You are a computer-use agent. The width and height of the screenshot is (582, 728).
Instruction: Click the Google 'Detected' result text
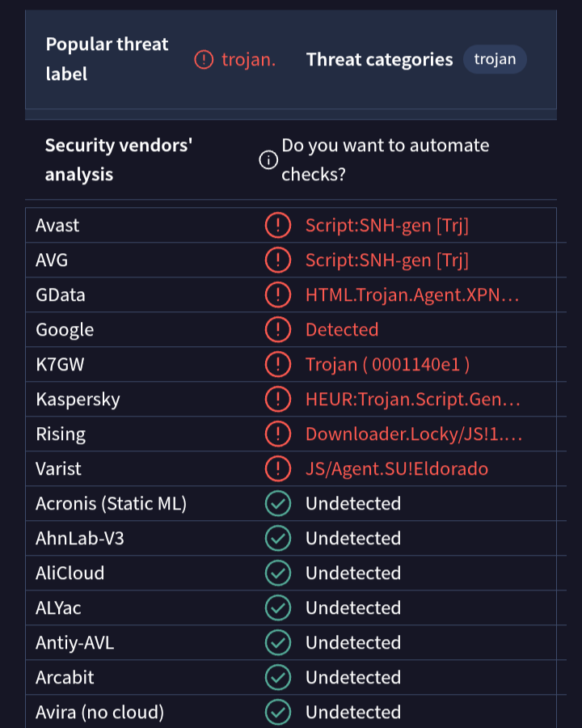342,330
